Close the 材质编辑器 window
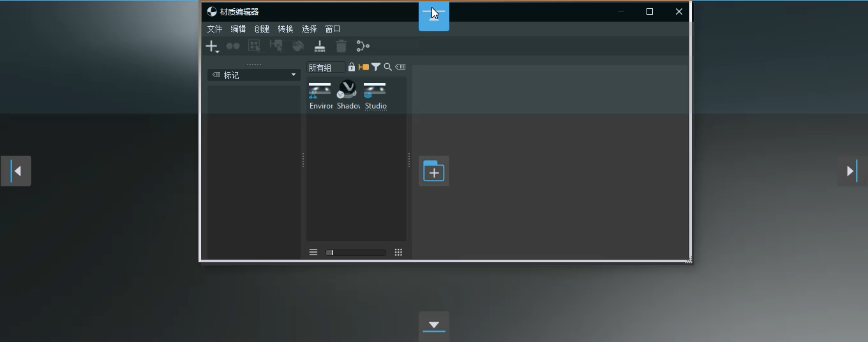The height and width of the screenshot is (342, 868). (x=679, y=11)
